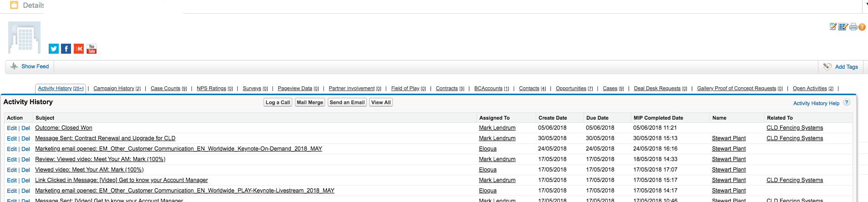Click the table-with-pencil edit icon
The height and width of the screenshot is (202, 868).
[843, 27]
